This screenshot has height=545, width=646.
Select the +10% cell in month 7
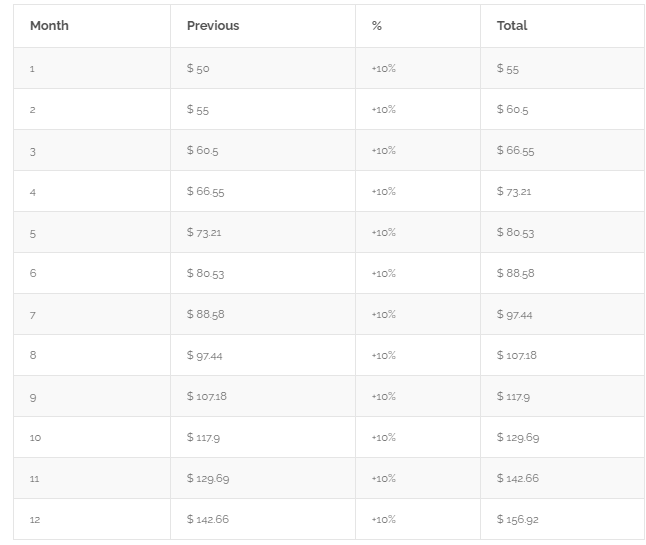pos(383,315)
